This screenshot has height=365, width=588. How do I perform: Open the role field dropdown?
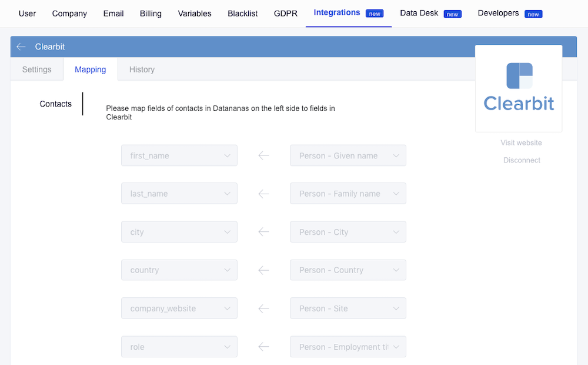[179, 347]
